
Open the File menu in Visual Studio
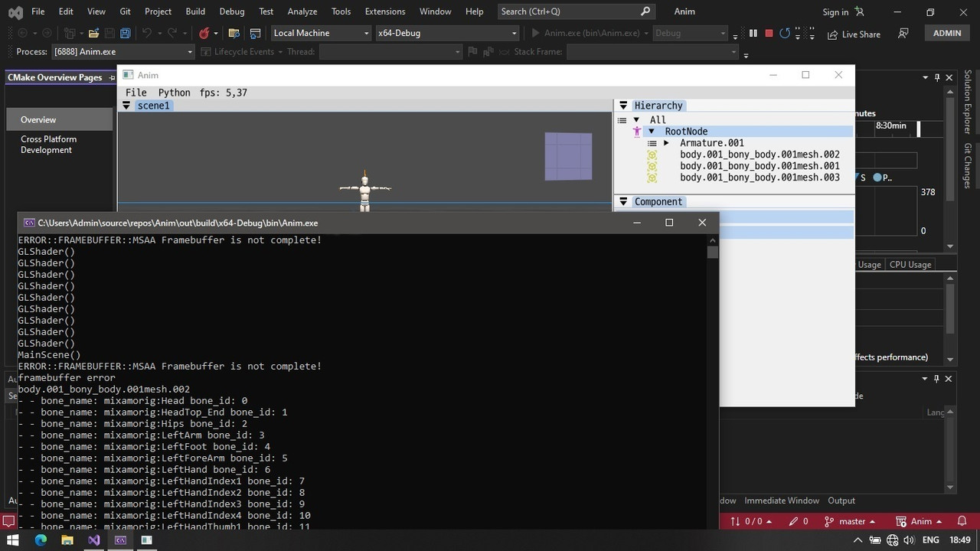[38, 11]
